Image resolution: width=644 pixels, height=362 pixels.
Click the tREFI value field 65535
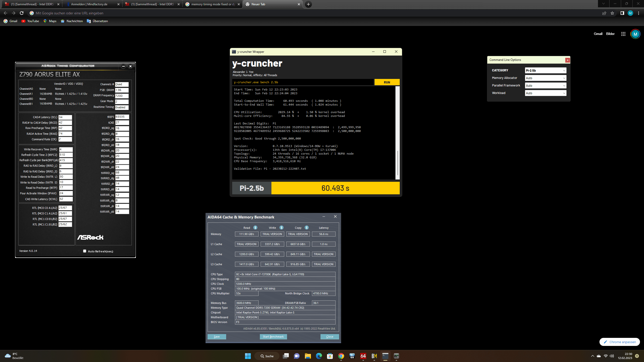click(x=122, y=117)
